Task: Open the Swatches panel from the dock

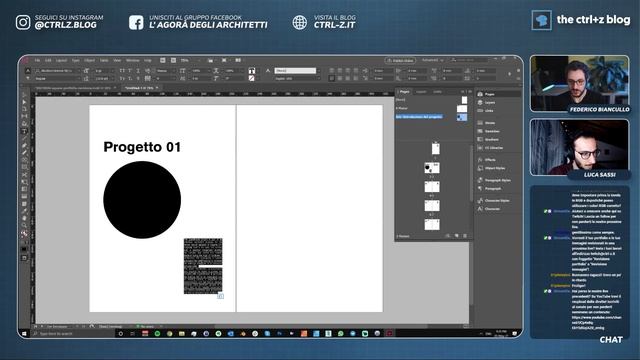Action: click(x=488, y=131)
